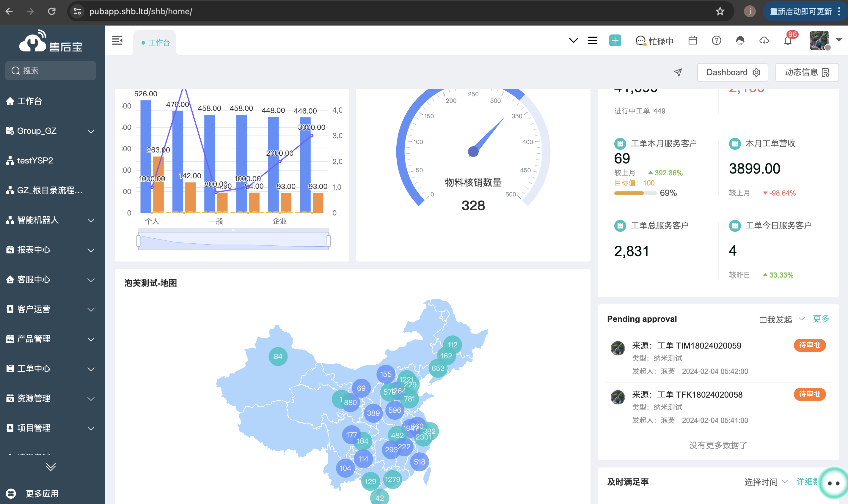Click the 重新启动即可更新 browser button
Viewport: 848px width, 504px height.
[x=805, y=11]
